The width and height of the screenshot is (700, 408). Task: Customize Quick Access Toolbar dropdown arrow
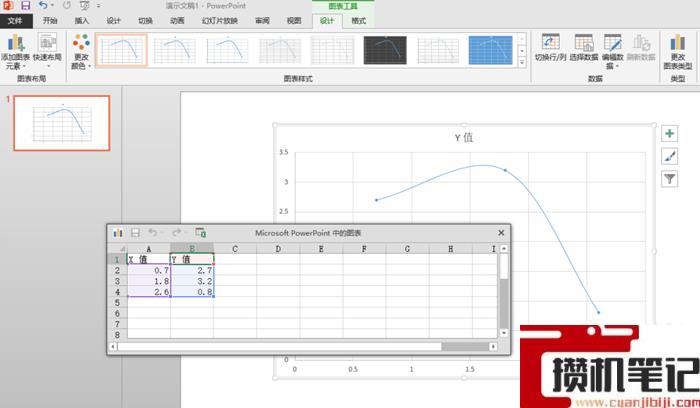pos(99,6)
